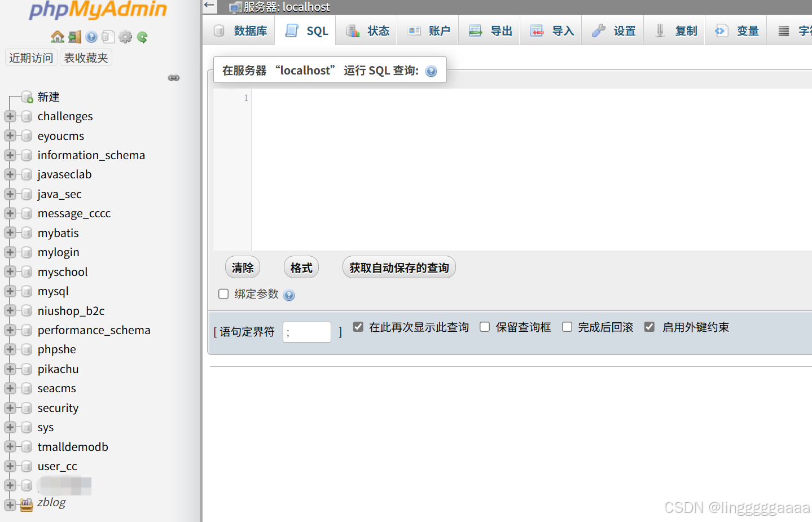This screenshot has width=812, height=522.
Task: Select the zblog database name
Action: click(x=51, y=502)
